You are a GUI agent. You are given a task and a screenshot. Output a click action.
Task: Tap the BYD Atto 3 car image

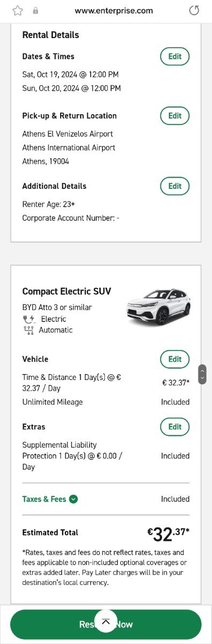coord(158,307)
